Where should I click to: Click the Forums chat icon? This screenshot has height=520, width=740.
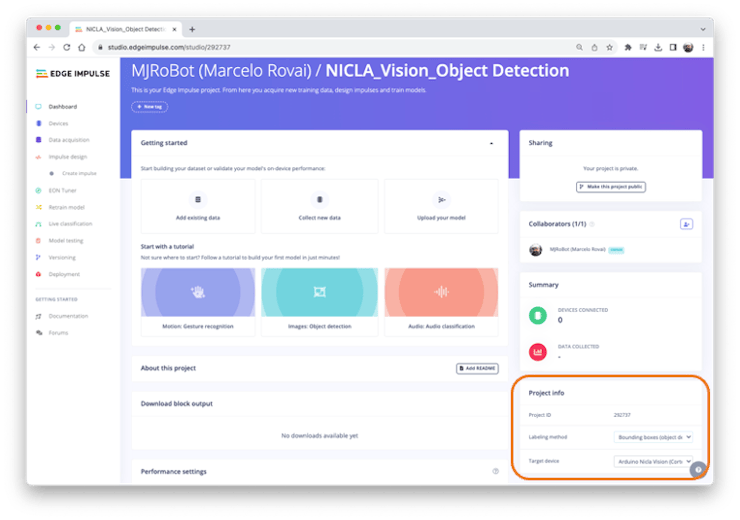(38, 333)
